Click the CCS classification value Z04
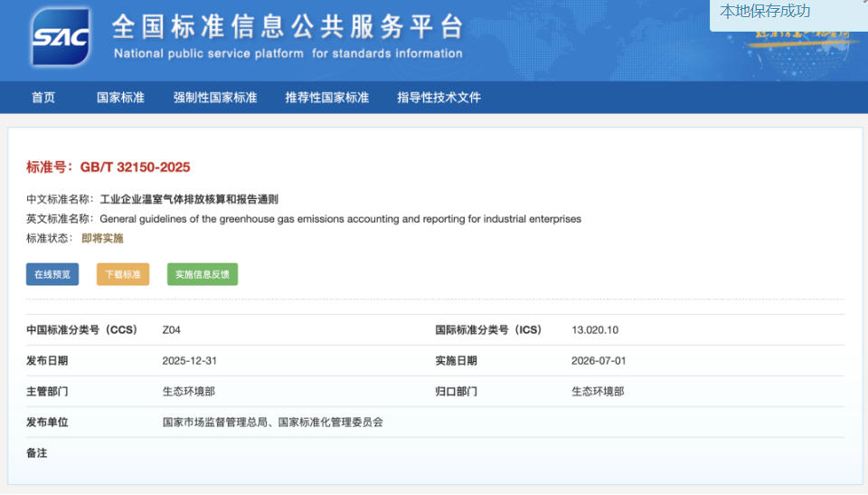This screenshot has height=495, width=868. click(171, 330)
